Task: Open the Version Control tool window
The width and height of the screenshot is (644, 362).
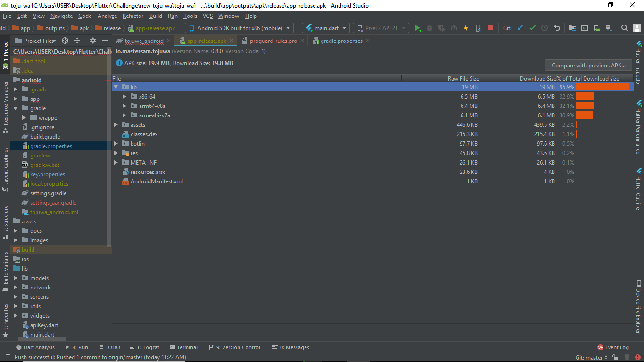Action: 234,347
